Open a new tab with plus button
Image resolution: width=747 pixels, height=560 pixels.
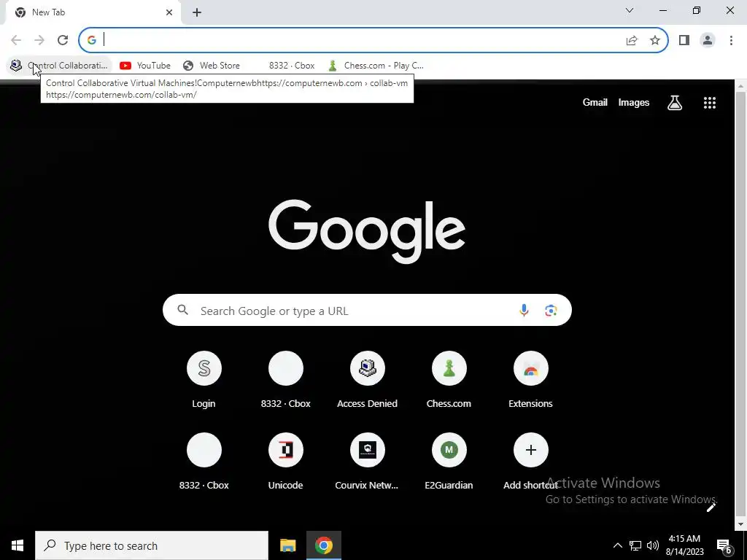(x=197, y=12)
